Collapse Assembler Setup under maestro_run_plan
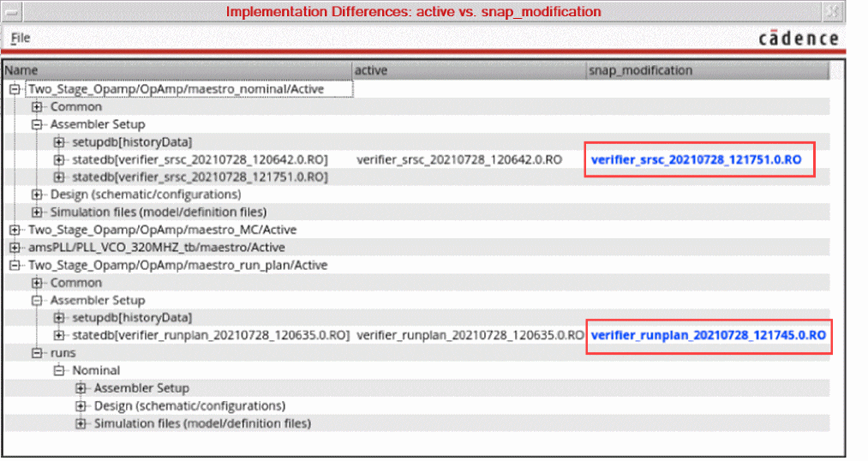 pyautogui.click(x=37, y=301)
